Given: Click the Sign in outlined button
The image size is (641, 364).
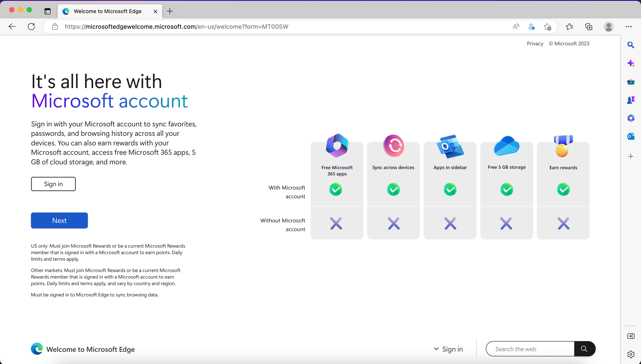Looking at the screenshot, I should 53,184.
